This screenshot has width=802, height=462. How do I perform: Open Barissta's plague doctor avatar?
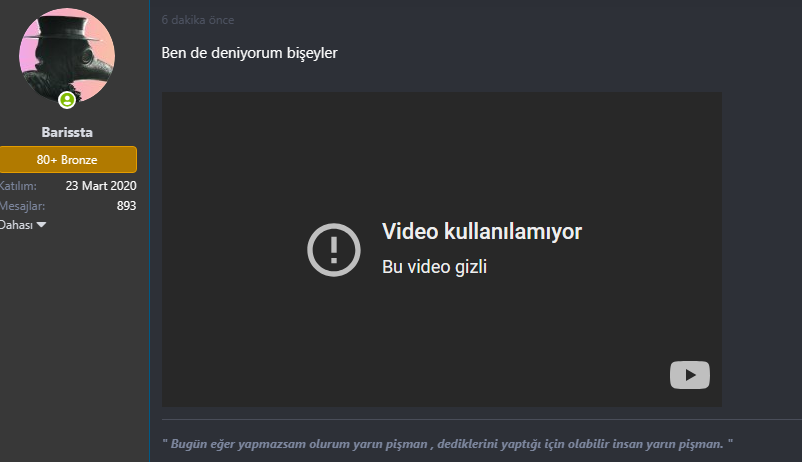67,56
